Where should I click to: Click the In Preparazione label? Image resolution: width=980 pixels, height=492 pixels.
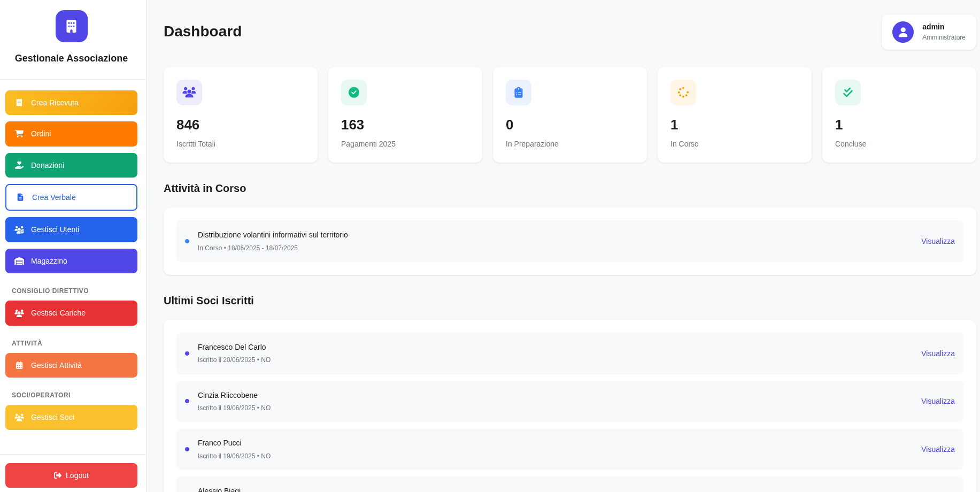pos(532,144)
